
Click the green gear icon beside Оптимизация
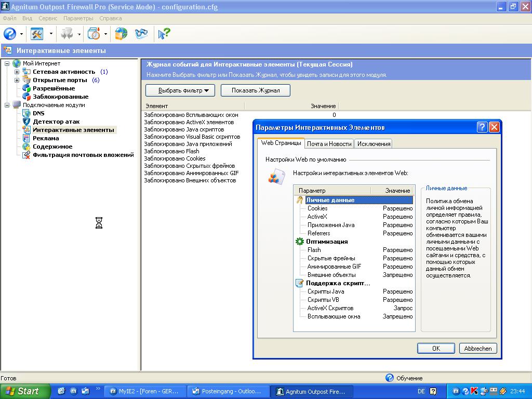(x=300, y=241)
